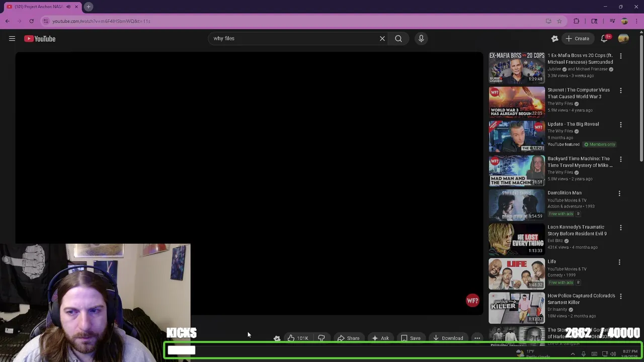Open Ex-Mafia Boss vs 20 Cops thumbnail
This screenshot has width=644, height=362.
[x=517, y=67]
